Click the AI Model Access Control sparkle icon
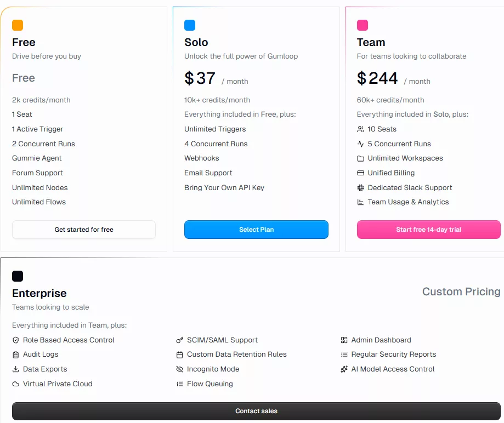The height and width of the screenshot is (423, 504). coord(344,369)
